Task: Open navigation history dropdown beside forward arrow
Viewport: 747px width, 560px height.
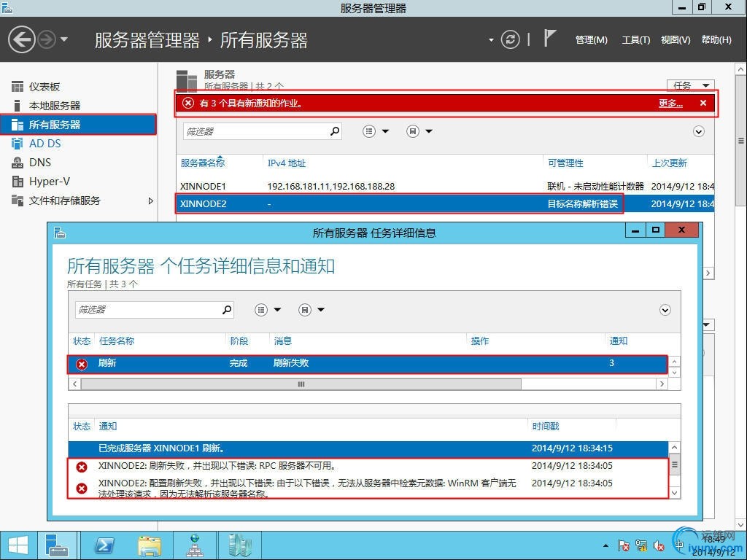Action: click(x=64, y=39)
